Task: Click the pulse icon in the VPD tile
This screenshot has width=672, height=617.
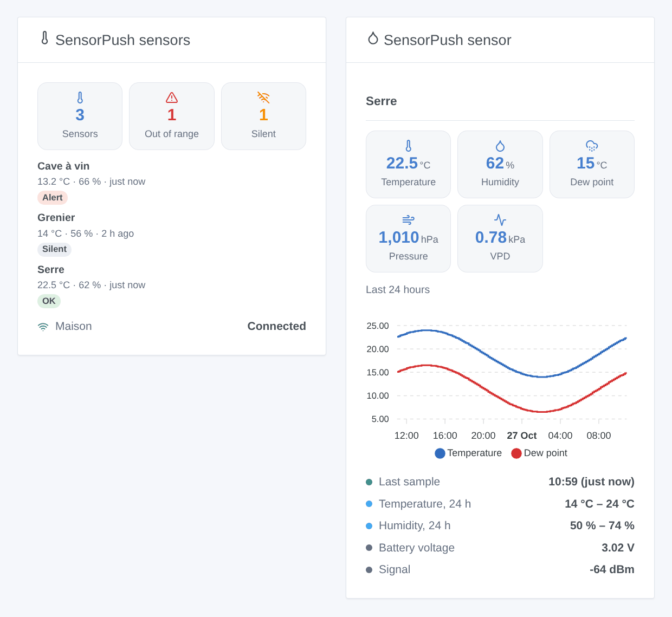Action: (x=500, y=220)
